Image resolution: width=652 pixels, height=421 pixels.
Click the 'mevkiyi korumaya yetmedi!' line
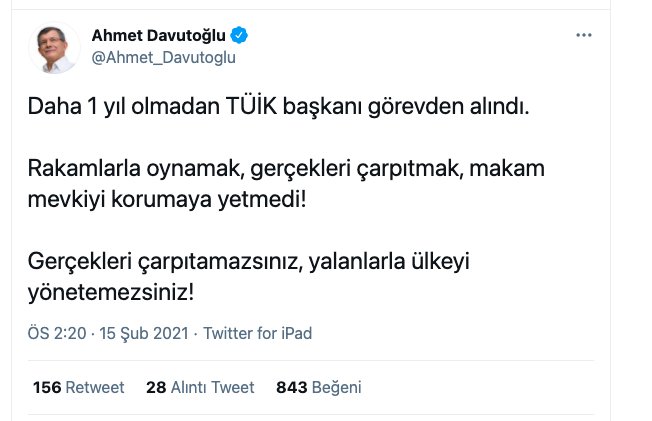click(163, 199)
